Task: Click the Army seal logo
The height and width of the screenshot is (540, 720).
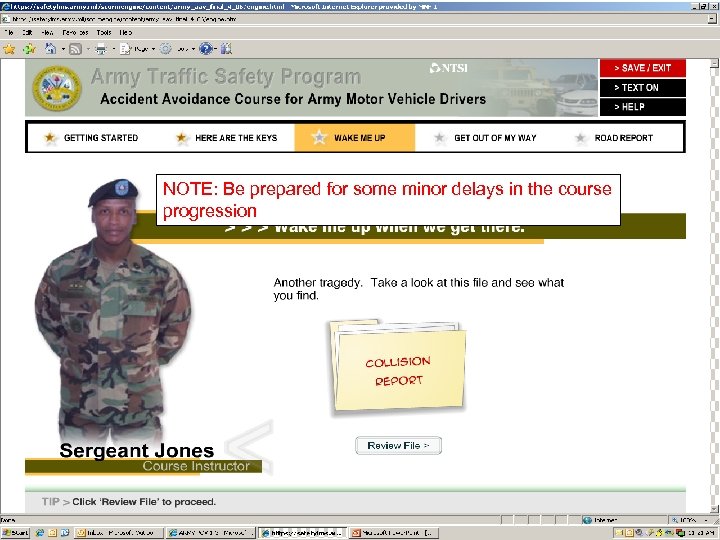Action: [x=57, y=88]
